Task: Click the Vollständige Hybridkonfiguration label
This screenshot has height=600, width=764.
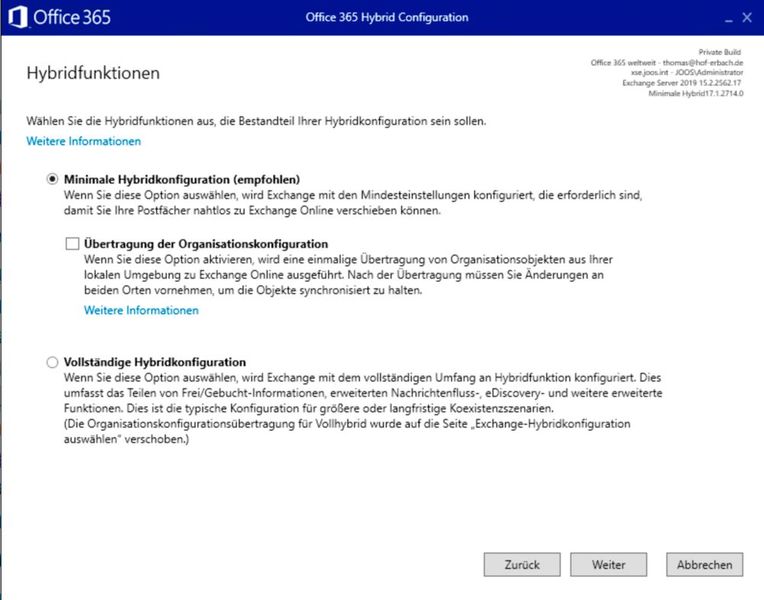Action: tap(154, 362)
